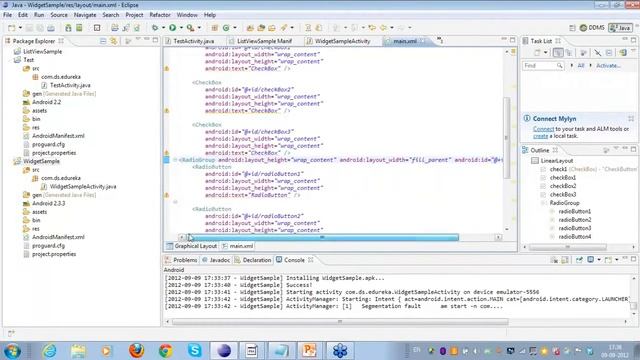Open the Project menu
Screen dimensions: 640x360
134,15
